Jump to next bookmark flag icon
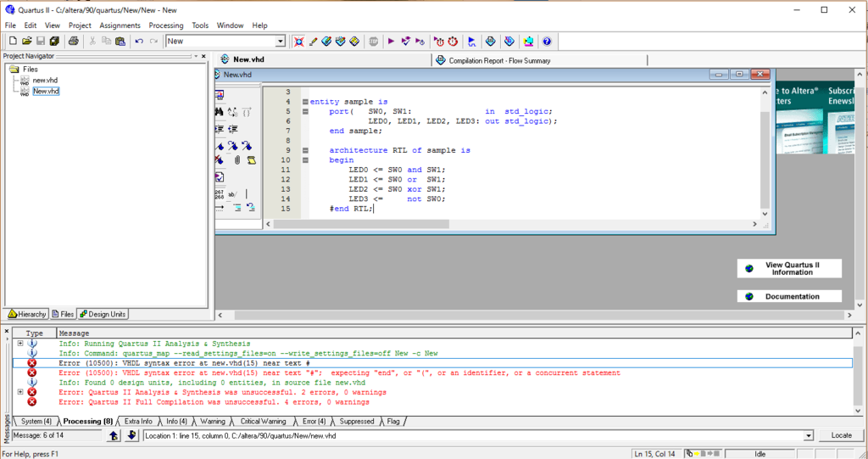Screen dimensions: 868x459 tap(233, 146)
